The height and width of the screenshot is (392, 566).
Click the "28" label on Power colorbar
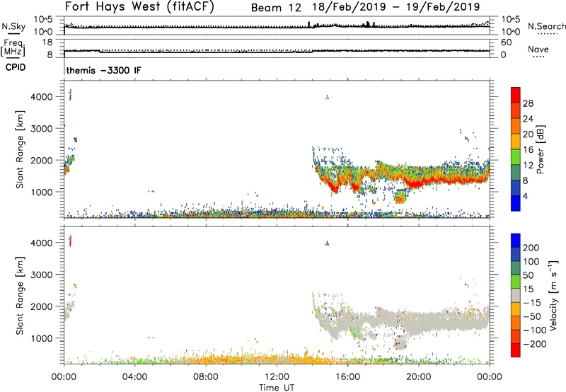[528, 103]
